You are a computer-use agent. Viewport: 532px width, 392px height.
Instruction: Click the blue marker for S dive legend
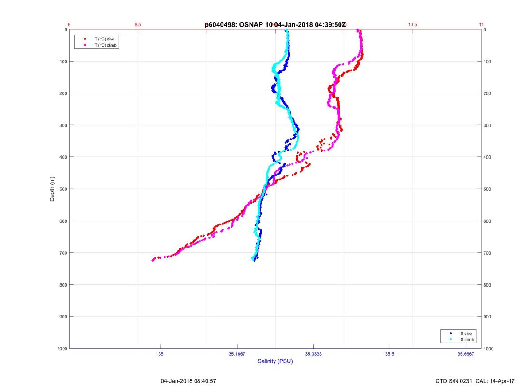450,333
